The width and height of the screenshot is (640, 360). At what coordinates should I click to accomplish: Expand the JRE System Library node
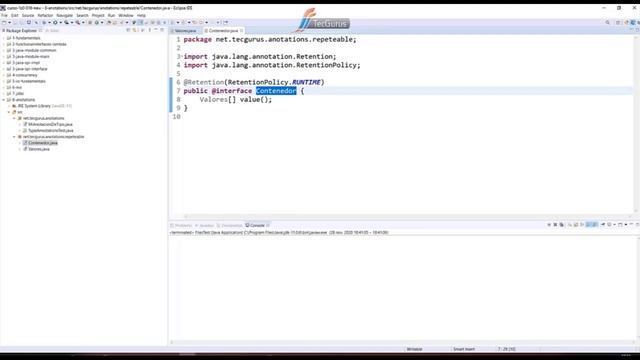(x=9, y=106)
